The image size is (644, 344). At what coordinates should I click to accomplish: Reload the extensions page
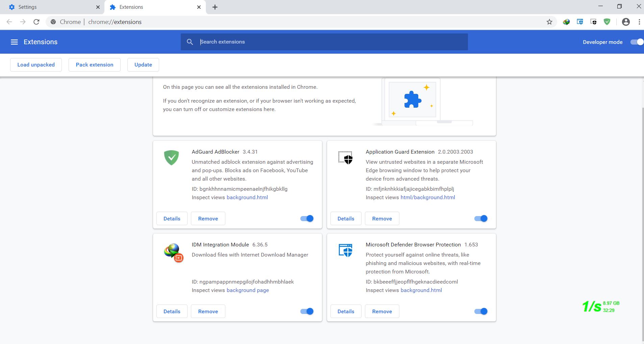point(36,22)
